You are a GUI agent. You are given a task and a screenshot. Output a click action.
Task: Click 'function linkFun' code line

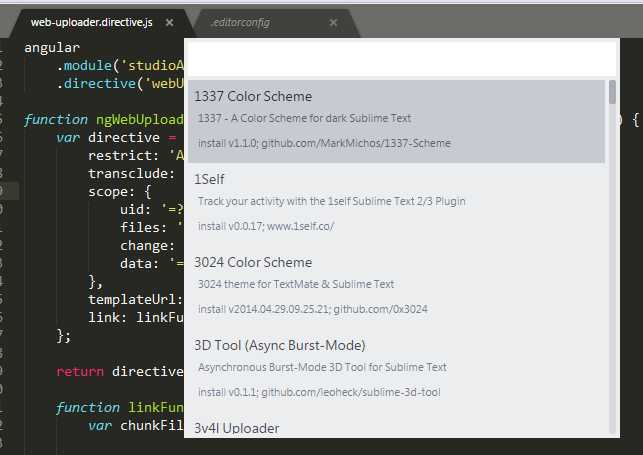120,407
